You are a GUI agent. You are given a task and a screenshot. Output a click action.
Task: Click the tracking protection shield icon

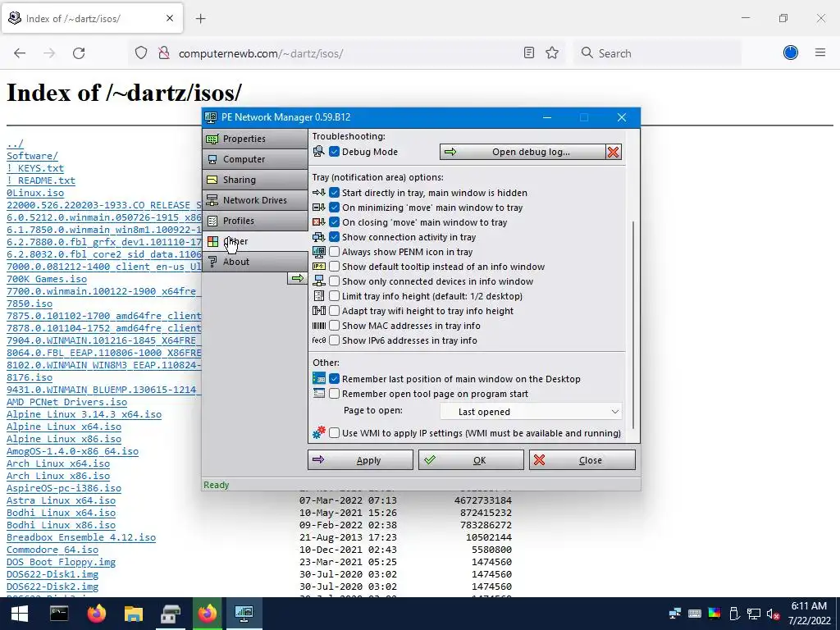(x=141, y=53)
